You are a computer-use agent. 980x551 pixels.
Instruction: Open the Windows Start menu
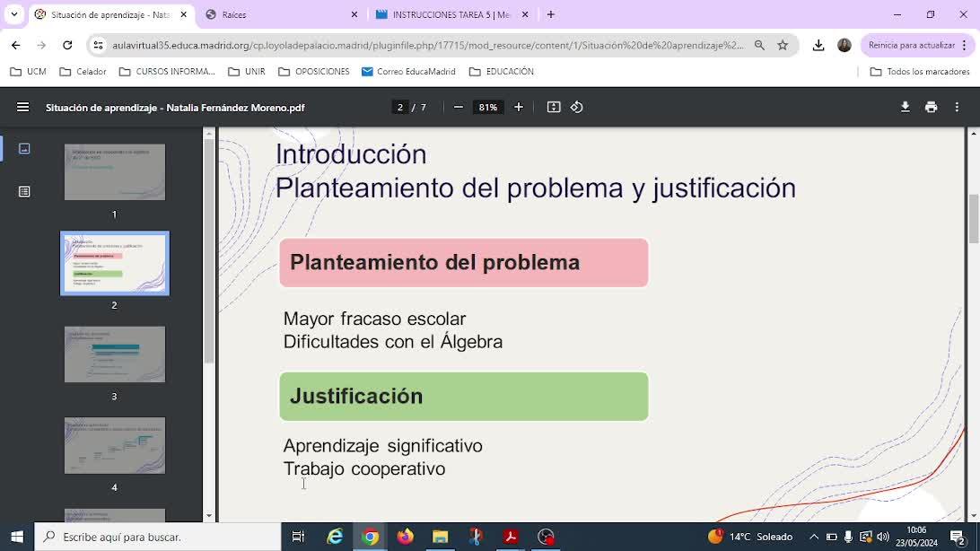[x=17, y=537]
